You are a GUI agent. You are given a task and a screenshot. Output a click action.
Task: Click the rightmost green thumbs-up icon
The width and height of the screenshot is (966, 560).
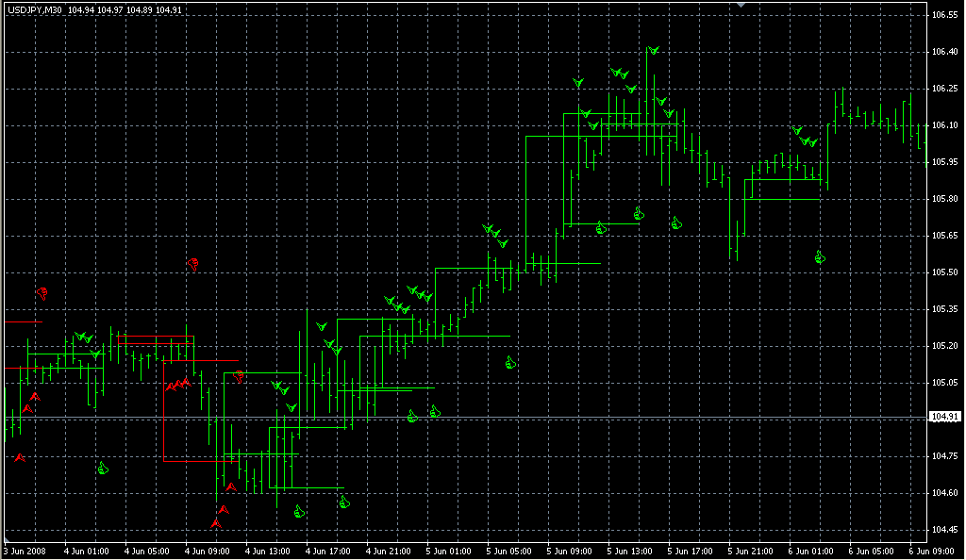pyautogui.click(x=820, y=256)
